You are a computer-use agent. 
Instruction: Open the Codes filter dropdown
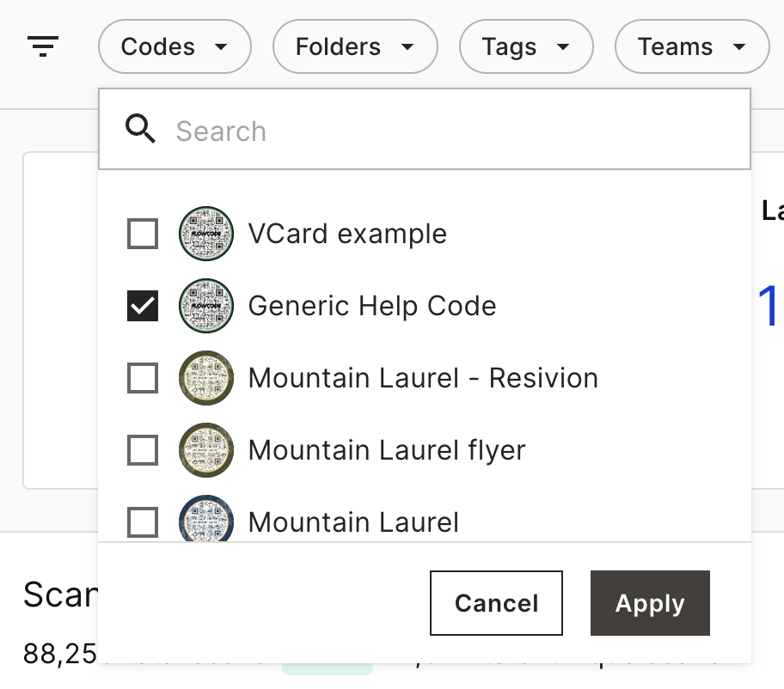175,46
